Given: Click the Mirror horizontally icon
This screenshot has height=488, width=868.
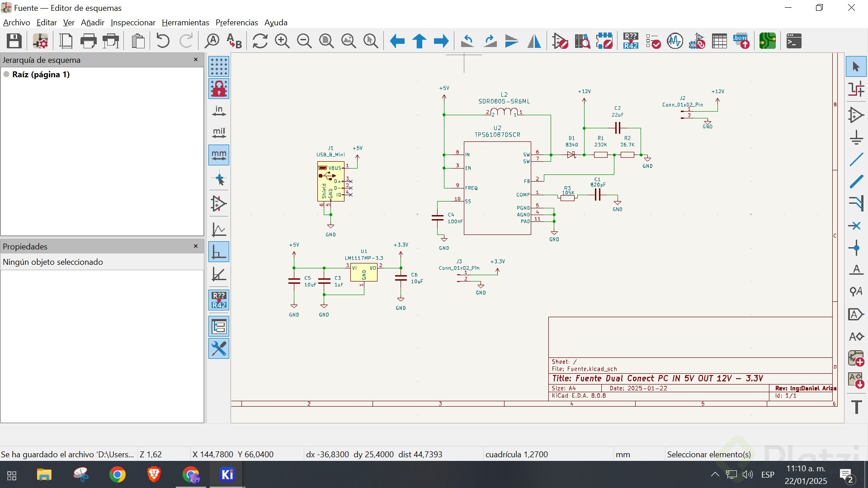Looking at the screenshot, I should click(534, 41).
